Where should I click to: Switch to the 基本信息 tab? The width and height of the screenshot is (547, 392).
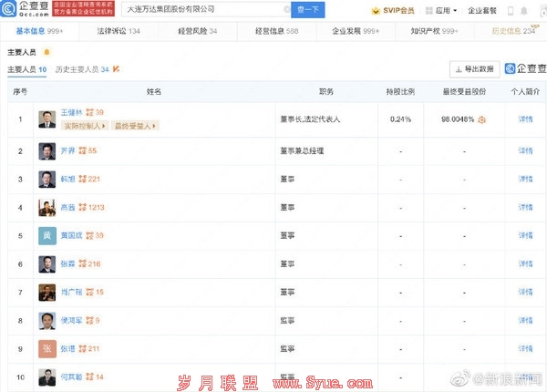(39, 31)
